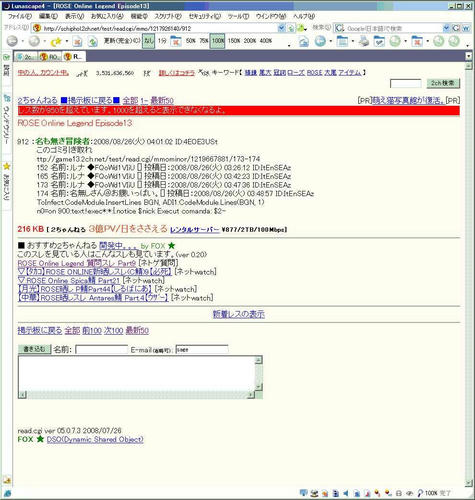Open the レンタルサーバー link

(x=195, y=230)
